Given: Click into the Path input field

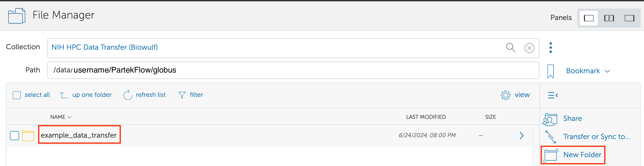Looking at the screenshot, I should click(x=293, y=70).
